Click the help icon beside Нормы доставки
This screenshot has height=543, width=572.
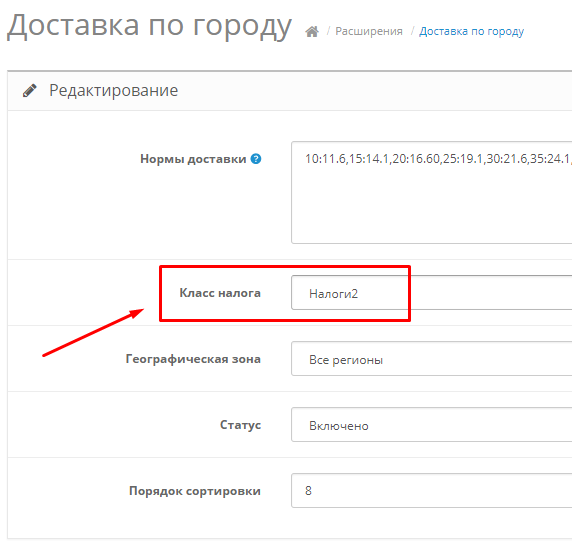pos(256,159)
